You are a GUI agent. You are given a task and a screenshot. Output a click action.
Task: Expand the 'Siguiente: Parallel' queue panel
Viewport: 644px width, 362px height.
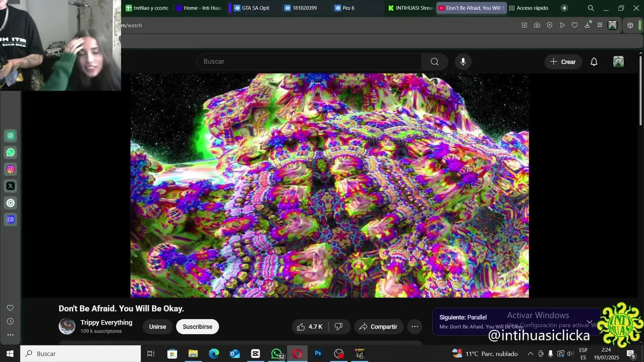589,322
